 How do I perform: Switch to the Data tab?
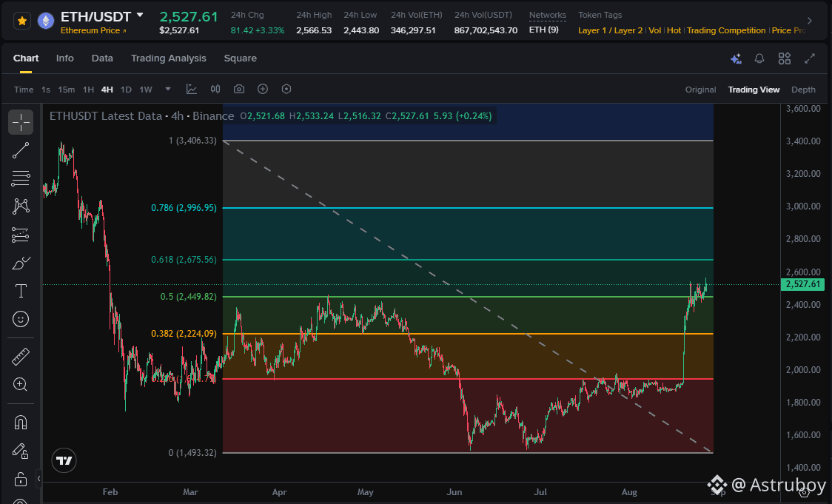click(x=102, y=58)
